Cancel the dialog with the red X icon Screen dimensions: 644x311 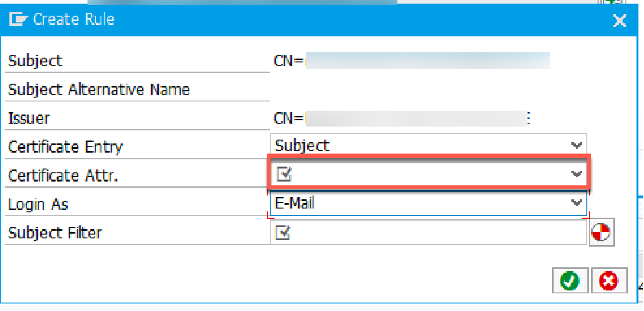click(x=609, y=281)
